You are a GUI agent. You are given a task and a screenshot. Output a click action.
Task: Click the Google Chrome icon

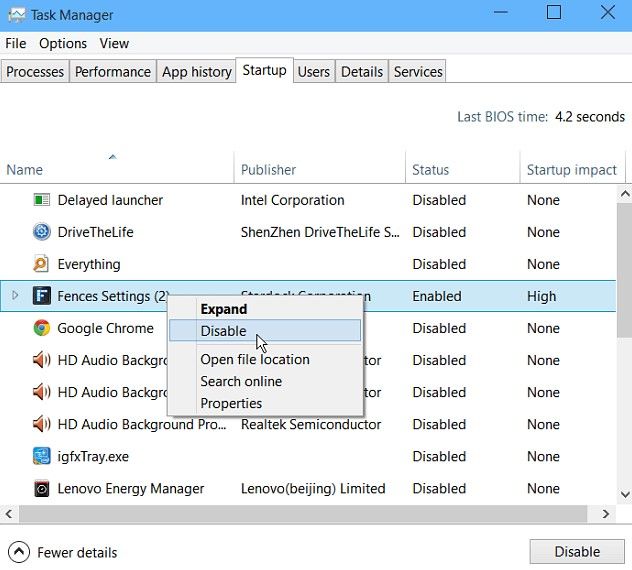pos(42,328)
